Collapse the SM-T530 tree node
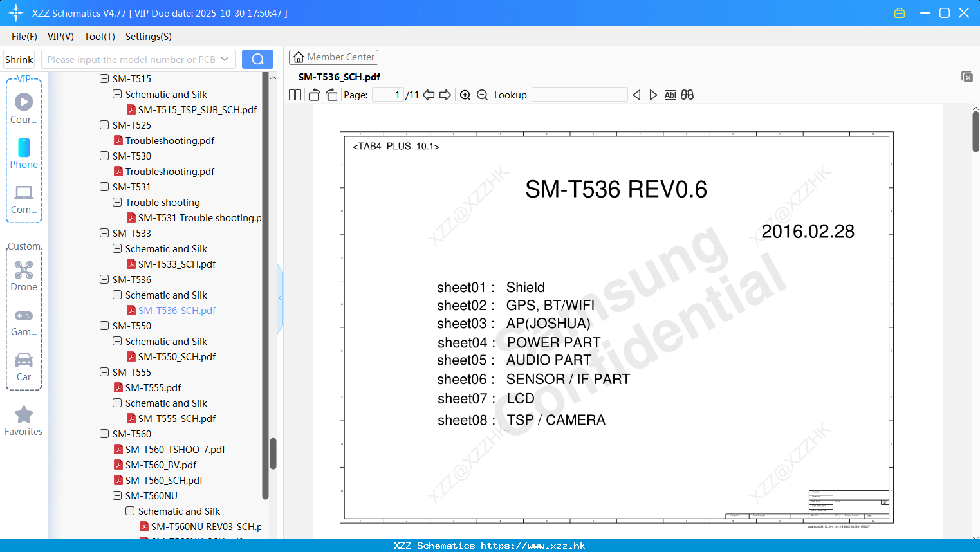 pyautogui.click(x=104, y=156)
